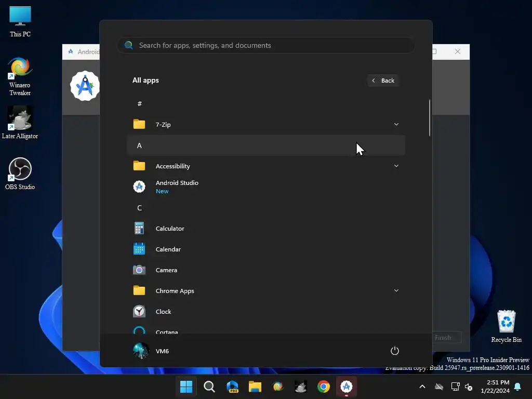Screen dimensions: 532x399
Task: Show hidden icons tray chevron
Action: pos(422,387)
